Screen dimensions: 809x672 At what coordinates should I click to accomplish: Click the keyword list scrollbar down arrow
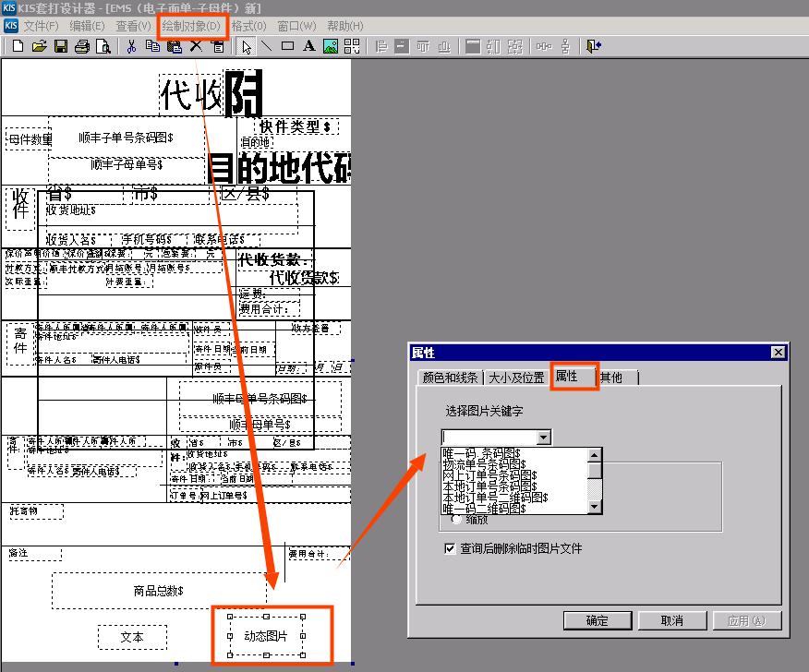(x=594, y=509)
